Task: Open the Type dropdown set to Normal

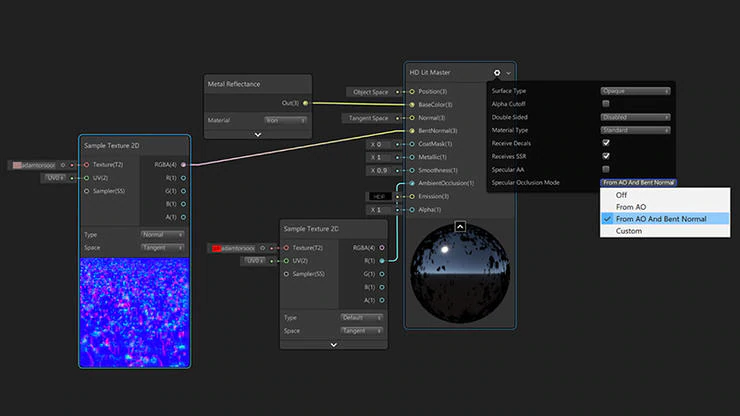Action: [162, 235]
